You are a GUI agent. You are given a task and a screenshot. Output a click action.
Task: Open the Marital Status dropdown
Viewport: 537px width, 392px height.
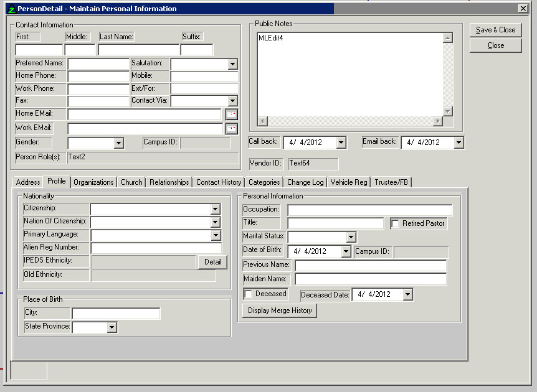[351, 237]
